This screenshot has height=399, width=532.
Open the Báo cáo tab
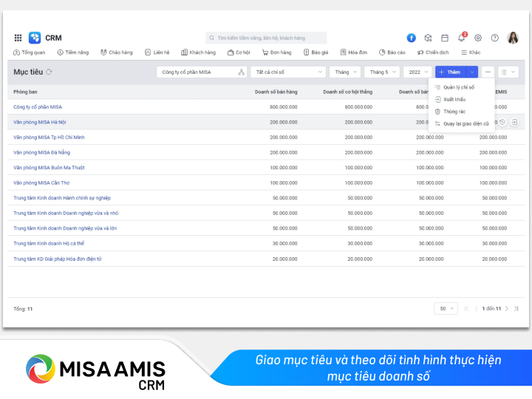pos(392,52)
